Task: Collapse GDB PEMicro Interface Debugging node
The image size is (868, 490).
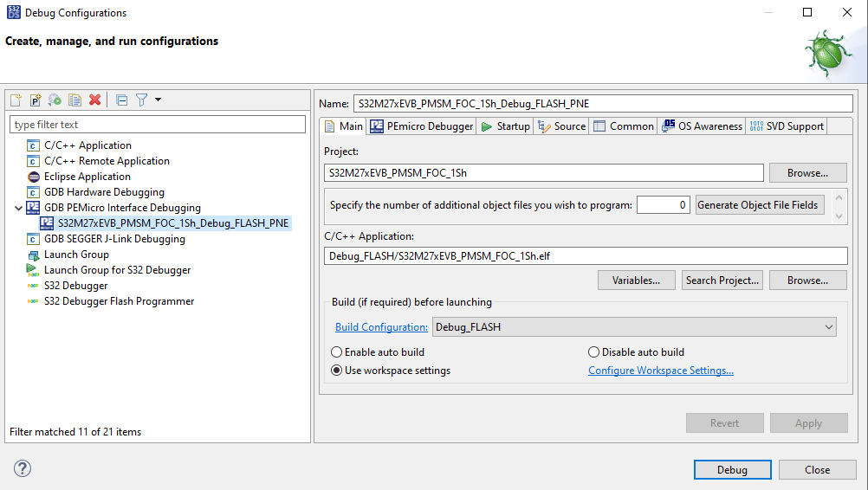Action: pyautogui.click(x=19, y=208)
